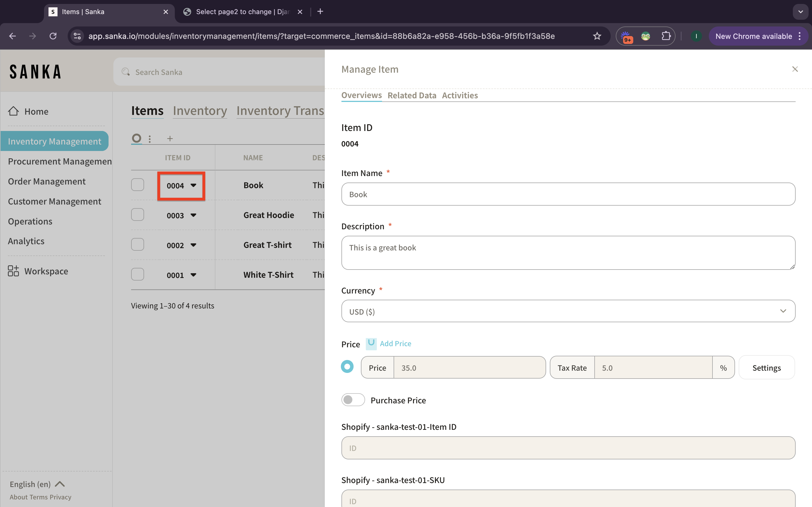
Task: Click the Add Price link
Action: pyautogui.click(x=395, y=344)
